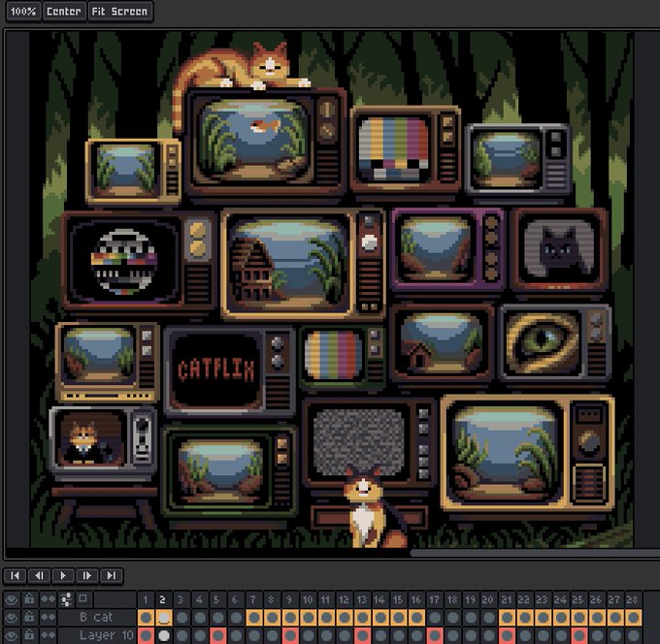Select B cat cel at frame 7
The width and height of the screenshot is (660, 644).
click(254, 618)
